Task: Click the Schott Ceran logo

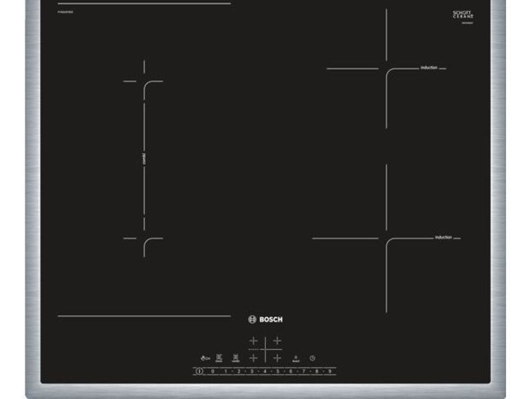Action: (x=463, y=15)
